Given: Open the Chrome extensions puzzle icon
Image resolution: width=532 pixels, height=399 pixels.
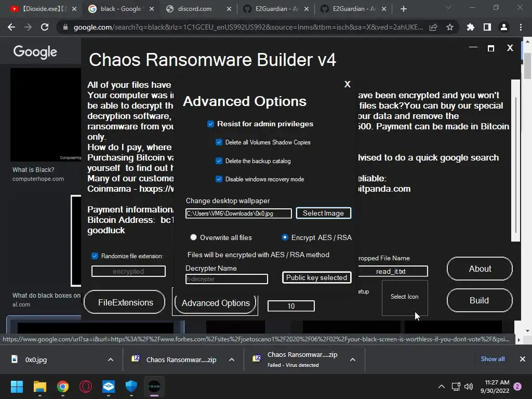Looking at the screenshot, I should coord(471,27).
